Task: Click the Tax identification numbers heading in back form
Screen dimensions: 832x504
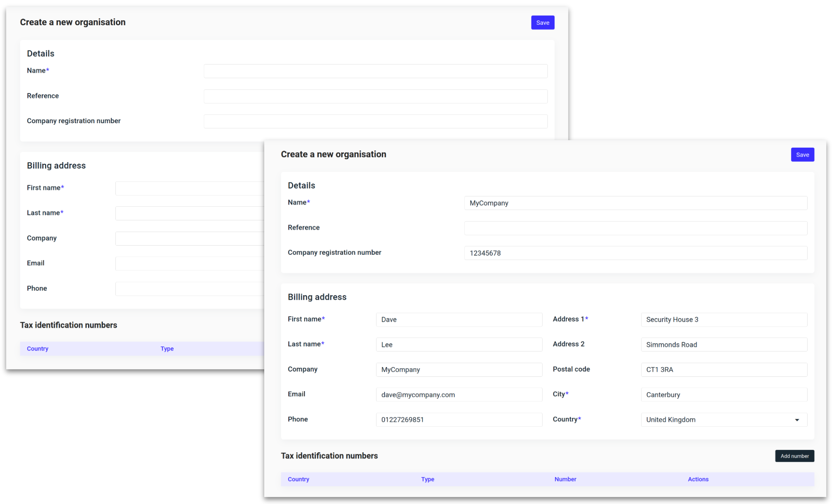Action: [x=69, y=325]
